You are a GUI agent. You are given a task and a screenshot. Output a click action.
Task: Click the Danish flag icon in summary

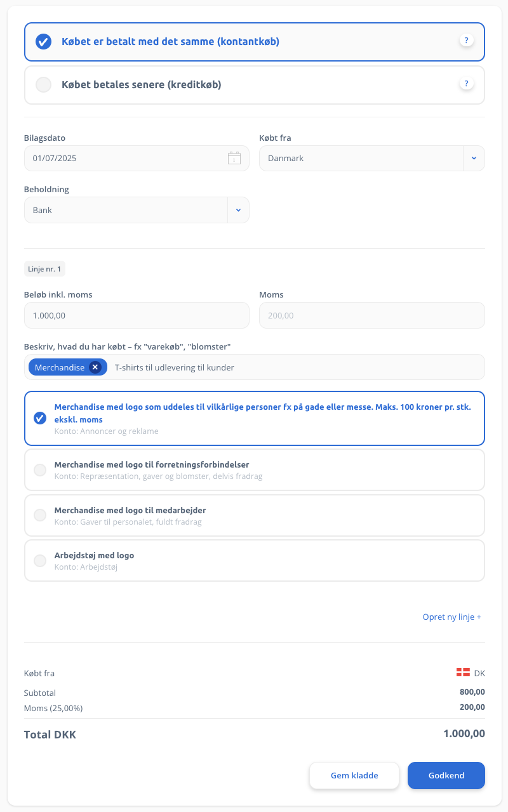[463, 673]
